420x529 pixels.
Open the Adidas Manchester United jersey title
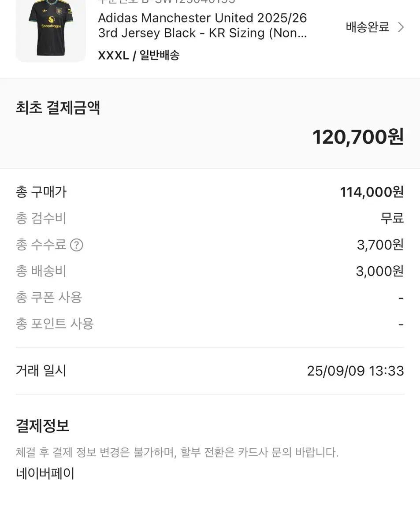(202, 26)
